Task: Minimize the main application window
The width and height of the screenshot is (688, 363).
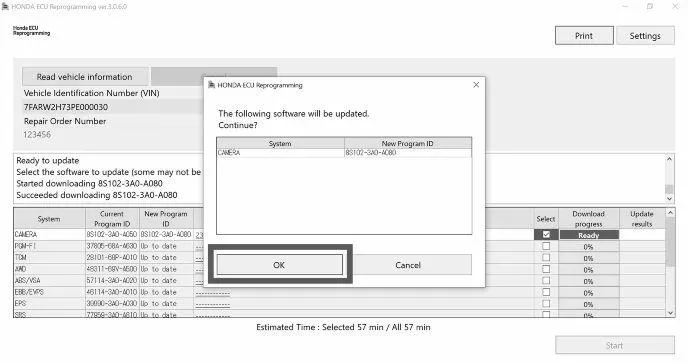Action: 625,7
